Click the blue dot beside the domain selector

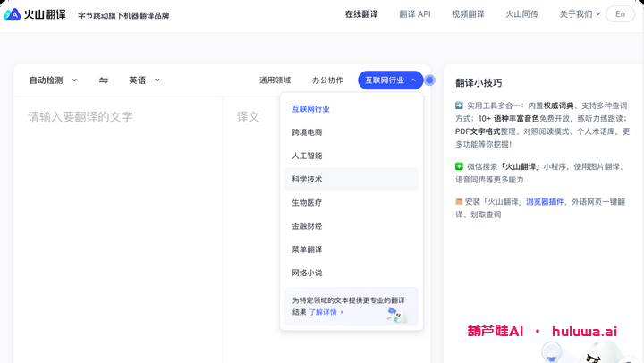429,80
